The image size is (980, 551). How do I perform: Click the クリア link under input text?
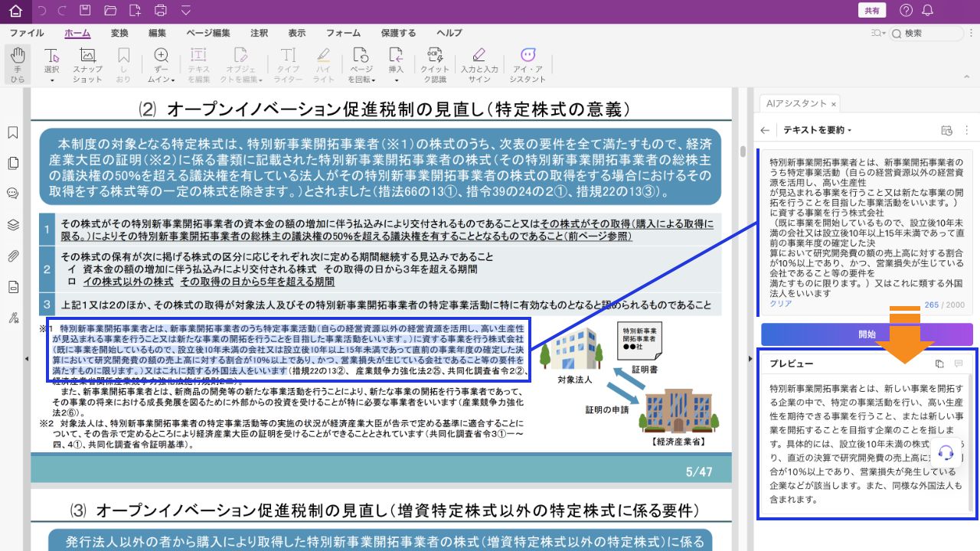780,304
